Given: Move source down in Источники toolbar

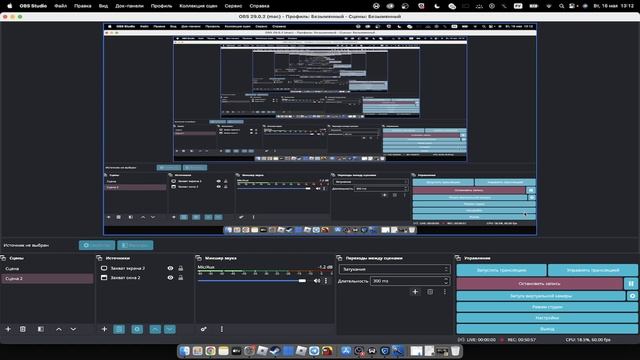Looking at the screenshot, I should [170, 329].
